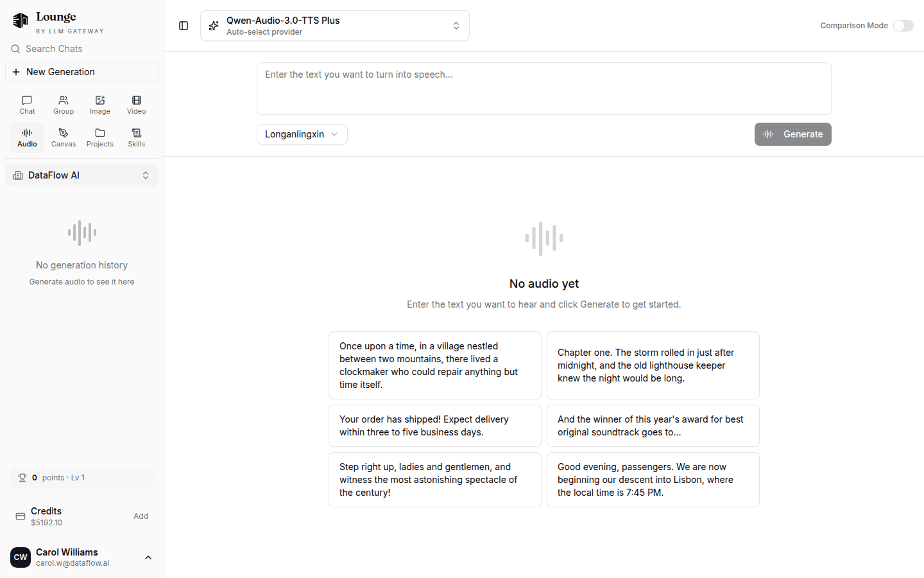924x578 pixels.
Task: Click the BY LLM GATEWAY subtitle
Action: coord(70,31)
